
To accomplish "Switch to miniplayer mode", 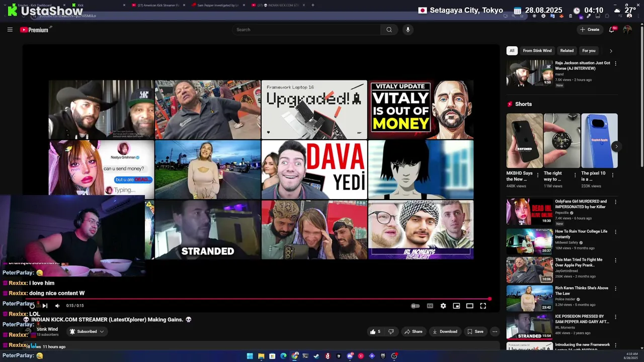I will click(x=456, y=306).
